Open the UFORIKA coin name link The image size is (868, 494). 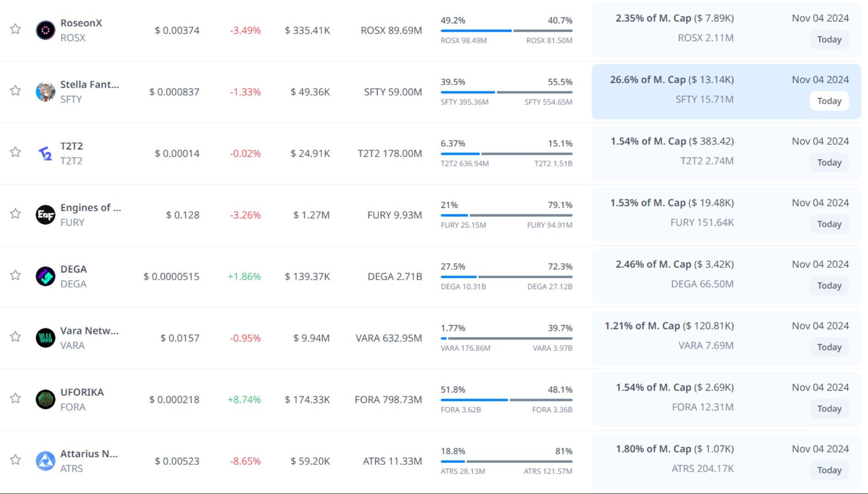(82, 393)
